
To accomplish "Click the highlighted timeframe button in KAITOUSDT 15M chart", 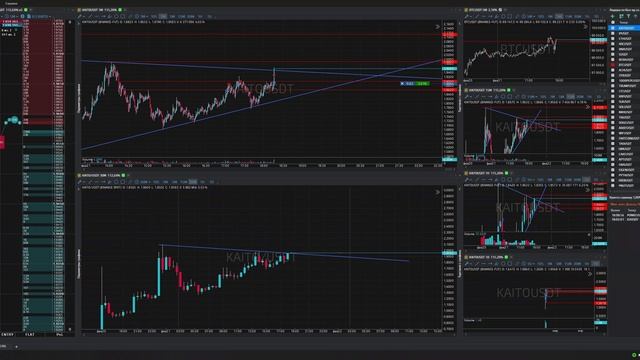I will pyautogui.click(x=571, y=97).
